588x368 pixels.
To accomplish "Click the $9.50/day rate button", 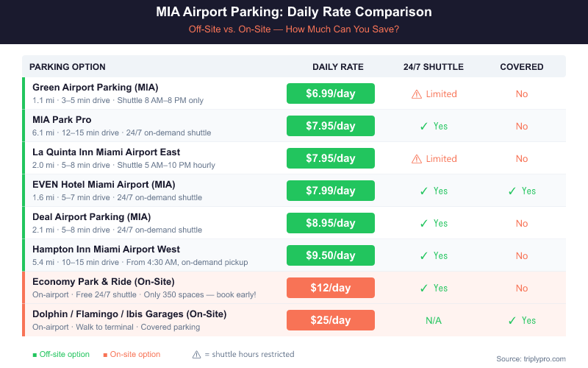I will click(x=331, y=255).
